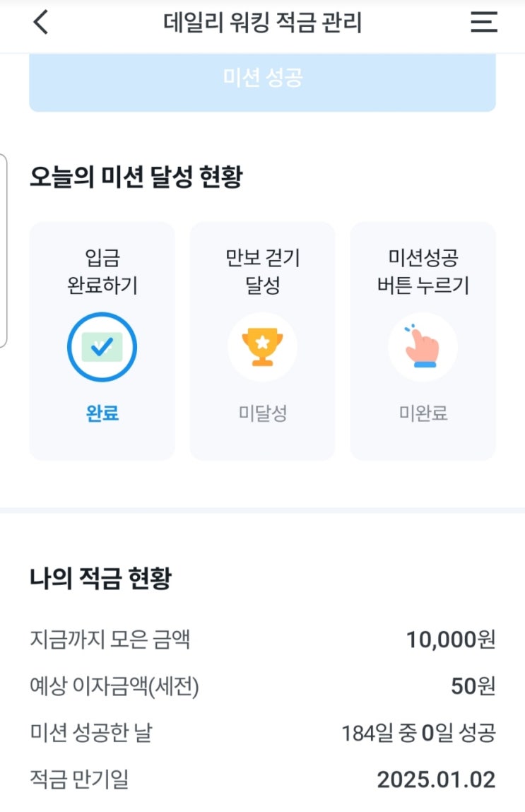Select the 만보 걷기 달성 card title
Screen dimensions: 525x812
(x=263, y=271)
